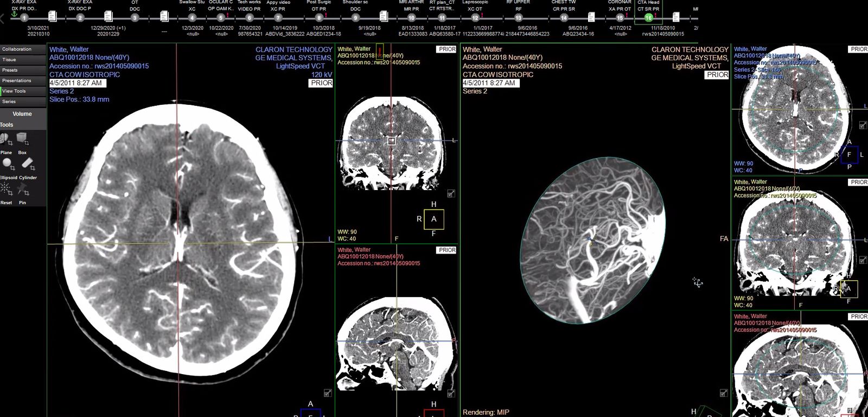Click the green anchor icon above study 1
The image size is (868, 417).
click(15, 14)
